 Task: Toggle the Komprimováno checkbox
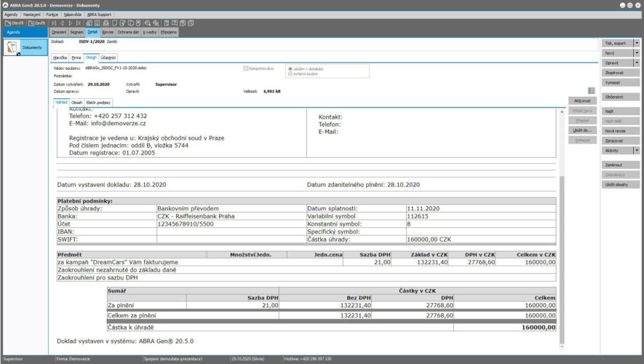click(246, 68)
